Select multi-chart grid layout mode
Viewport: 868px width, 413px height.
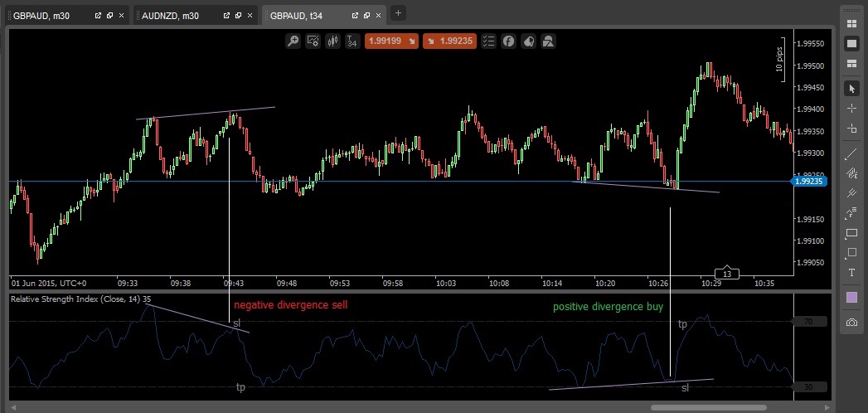point(852,24)
